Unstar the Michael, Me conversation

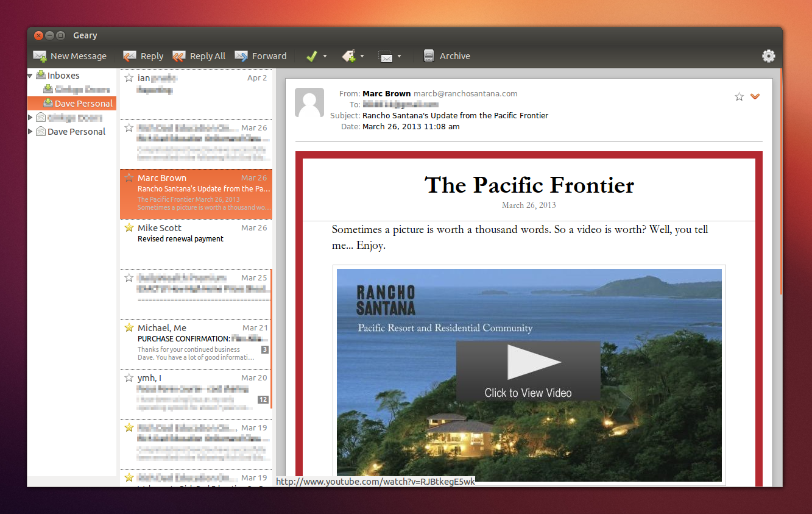(x=129, y=328)
